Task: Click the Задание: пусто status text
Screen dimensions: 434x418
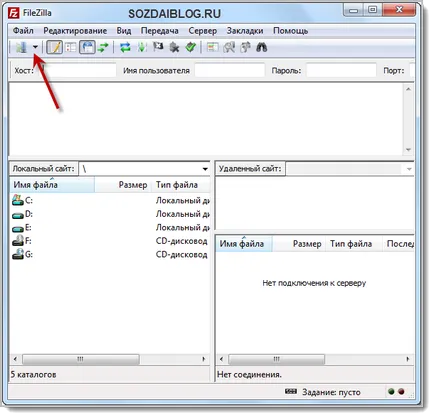Action: [331, 392]
